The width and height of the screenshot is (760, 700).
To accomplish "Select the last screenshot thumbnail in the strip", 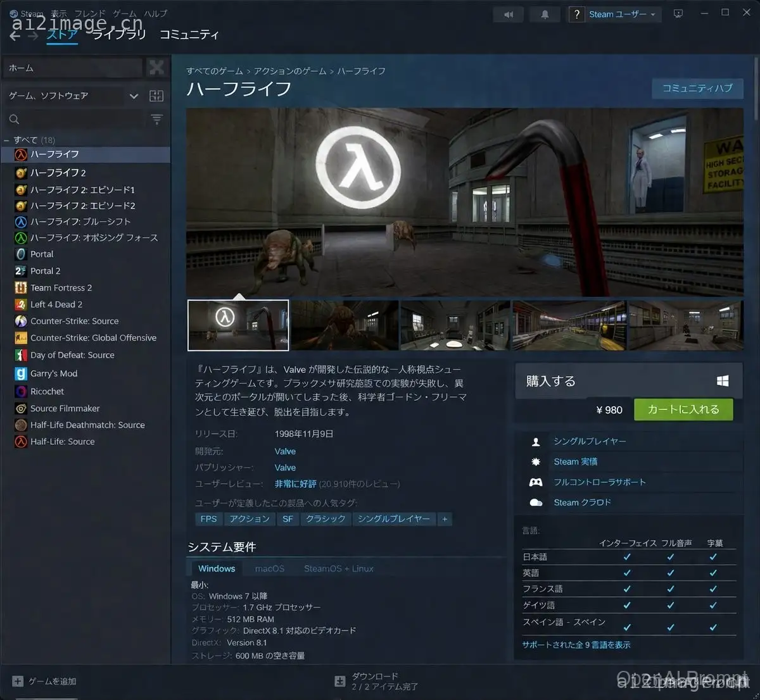I will pos(685,325).
